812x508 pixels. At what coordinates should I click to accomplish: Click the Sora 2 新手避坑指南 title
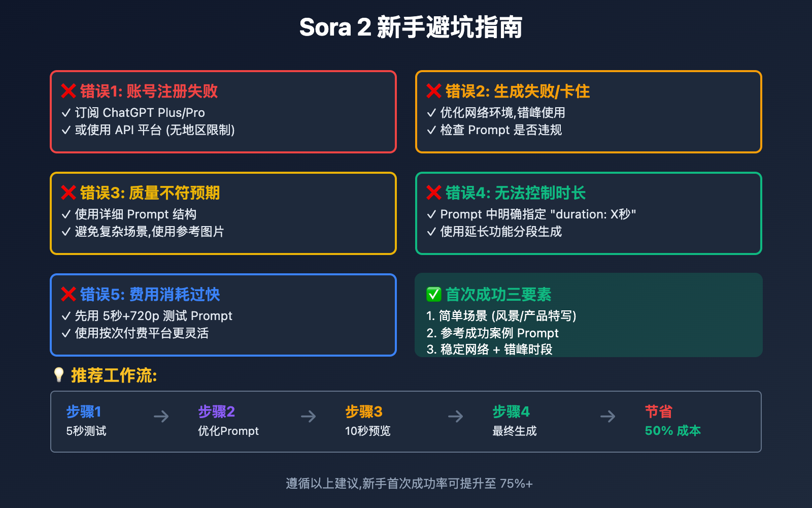411,27
